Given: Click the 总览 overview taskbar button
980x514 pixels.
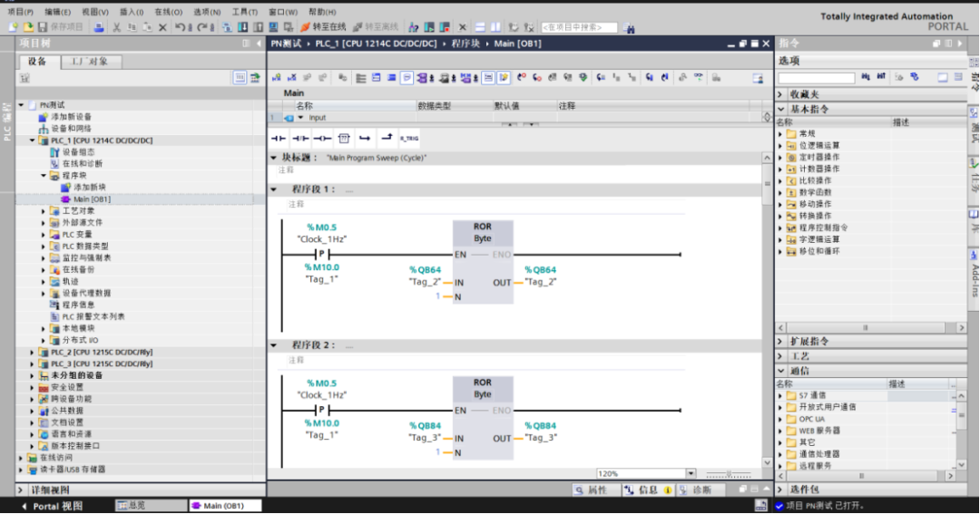Looking at the screenshot, I should [151, 506].
